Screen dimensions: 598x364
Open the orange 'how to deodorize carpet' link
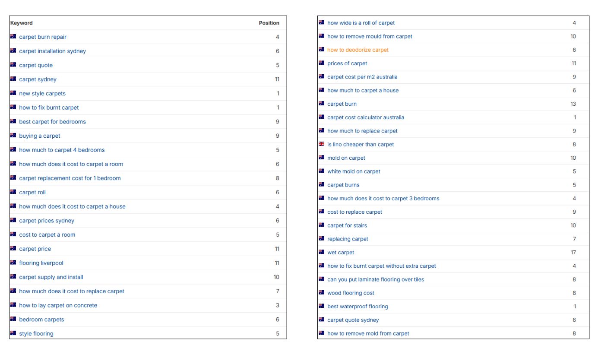358,50
